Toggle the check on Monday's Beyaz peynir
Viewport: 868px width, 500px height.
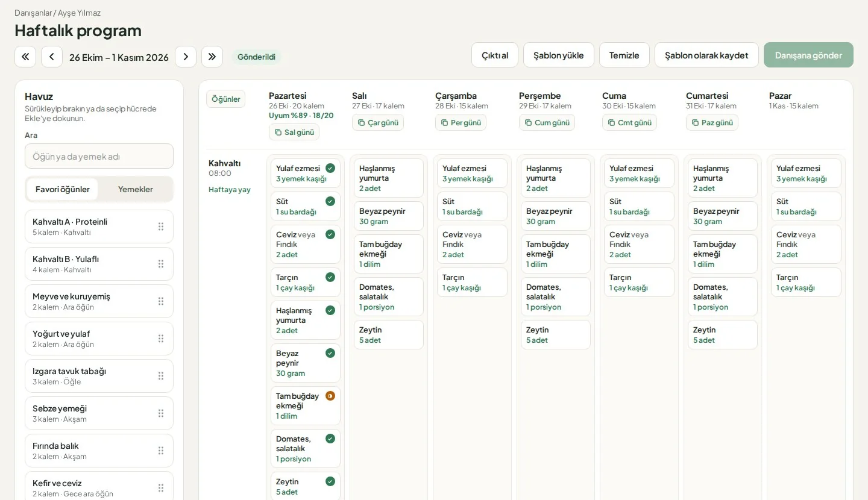tap(330, 353)
